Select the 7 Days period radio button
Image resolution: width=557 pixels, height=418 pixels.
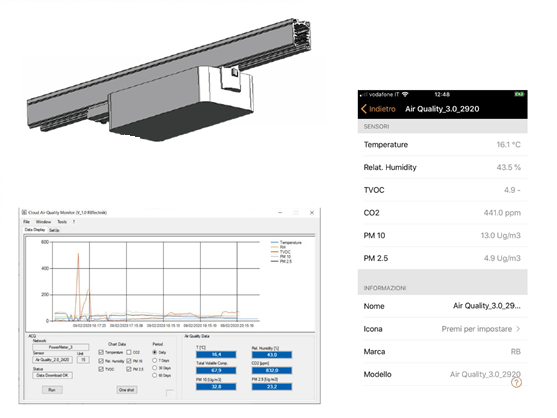[x=155, y=360]
